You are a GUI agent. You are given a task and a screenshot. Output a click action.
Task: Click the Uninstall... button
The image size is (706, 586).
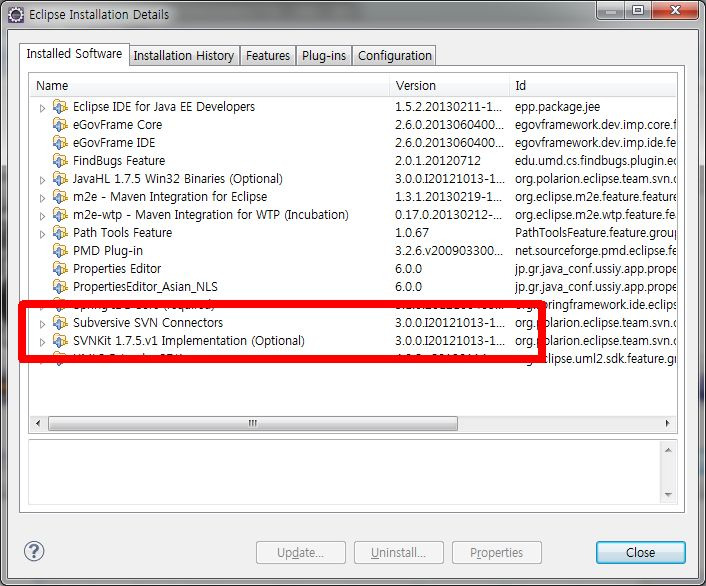point(398,553)
